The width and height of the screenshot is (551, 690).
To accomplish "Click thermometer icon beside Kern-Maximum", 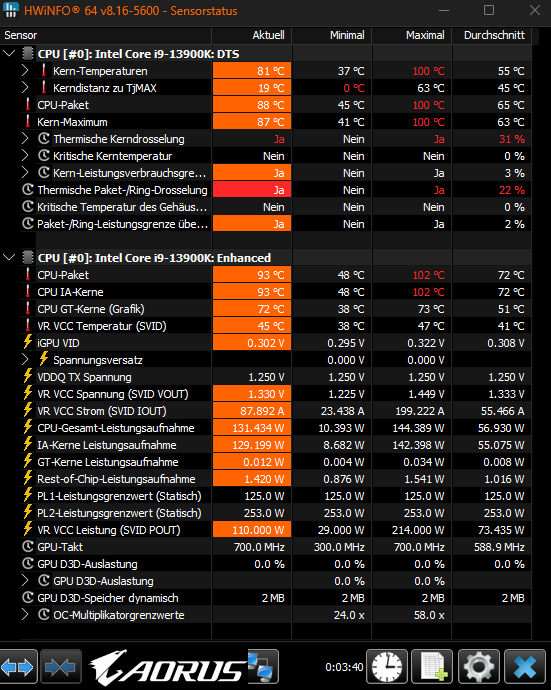I will [28, 121].
